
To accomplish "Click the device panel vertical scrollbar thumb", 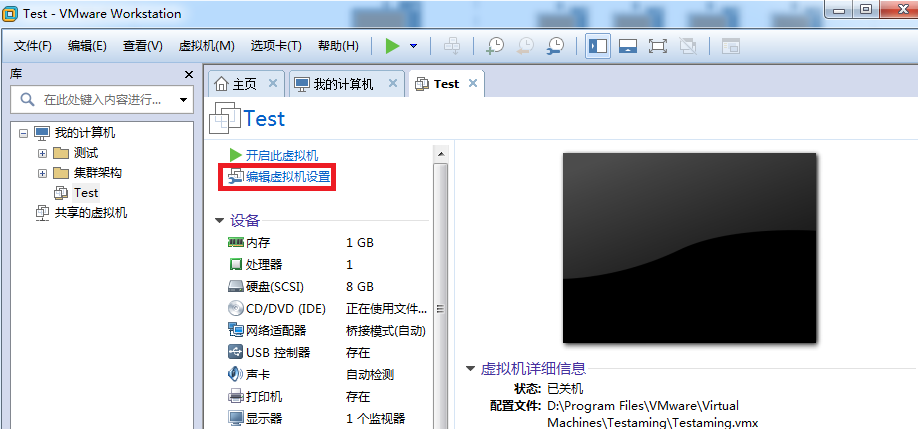I will point(440,296).
